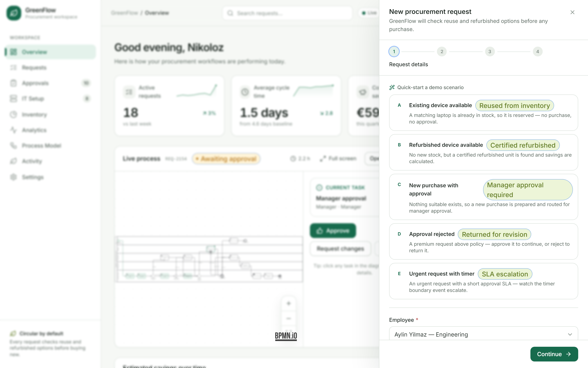588x368 pixels.
Task: Click the Analytics pulse icon
Action: 14,130
